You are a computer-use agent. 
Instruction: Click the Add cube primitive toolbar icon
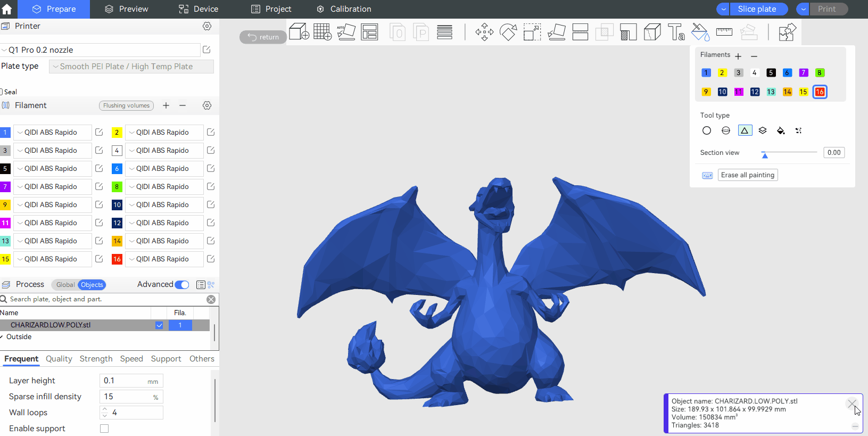(299, 32)
